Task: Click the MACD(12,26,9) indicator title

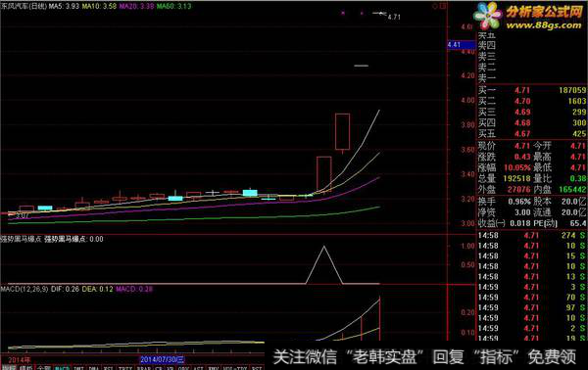Action: [x=24, y=289]
